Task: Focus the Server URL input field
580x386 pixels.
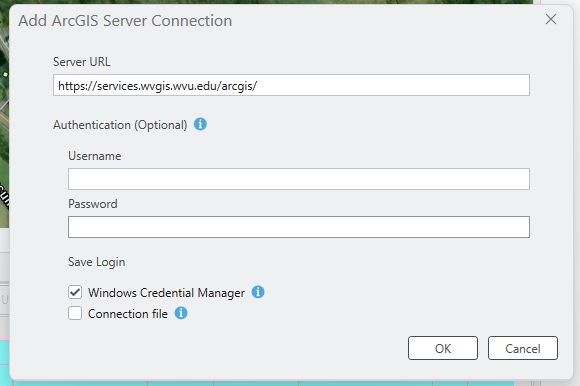Action: pos(291,85)
